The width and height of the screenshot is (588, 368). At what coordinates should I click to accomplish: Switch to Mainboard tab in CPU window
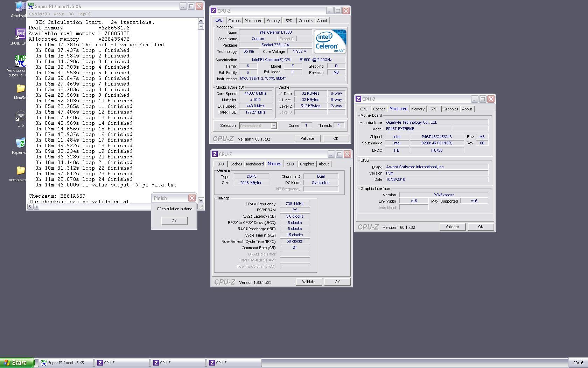point(253,21)
